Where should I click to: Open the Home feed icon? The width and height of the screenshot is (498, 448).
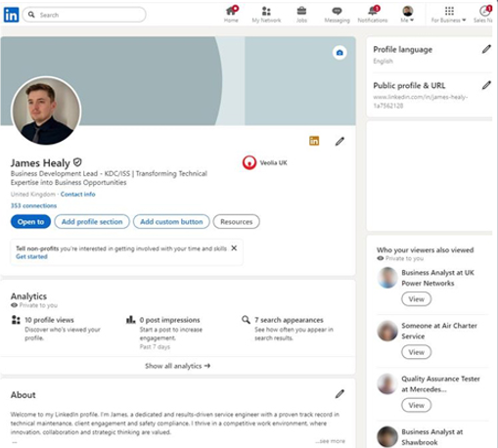pyautogui.click(x=231, y=15)
